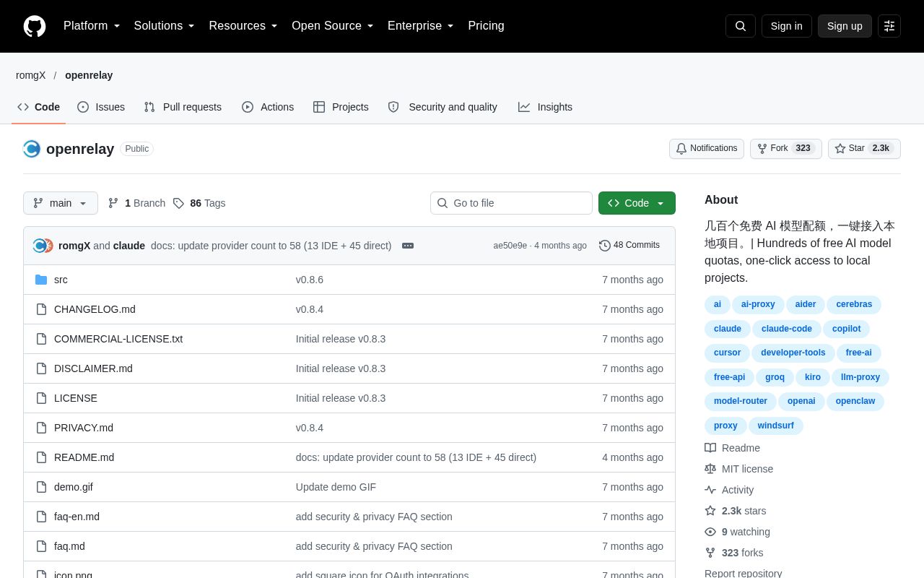Click the pulse icon beside Activity
The width and height of the screenshot is (924, 578).
click(710, 490)
